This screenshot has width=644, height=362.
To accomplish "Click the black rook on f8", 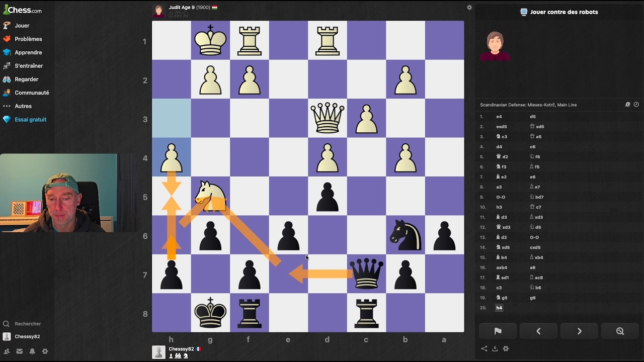I will pos(250,313).
